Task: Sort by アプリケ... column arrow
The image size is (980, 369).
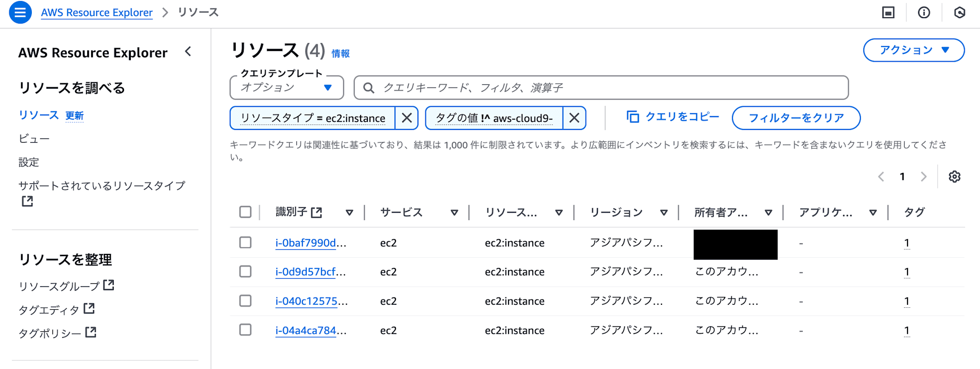Action: pyautogui.click(x=873, y=213)
